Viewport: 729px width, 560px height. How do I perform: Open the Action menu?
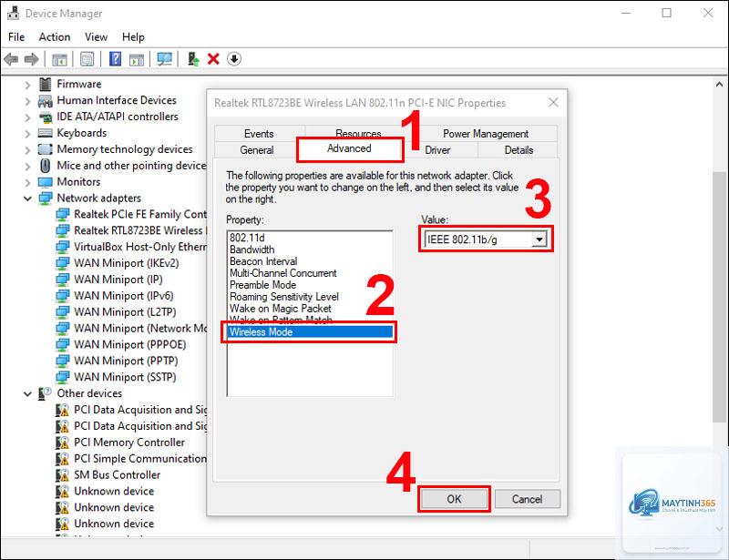55,36
